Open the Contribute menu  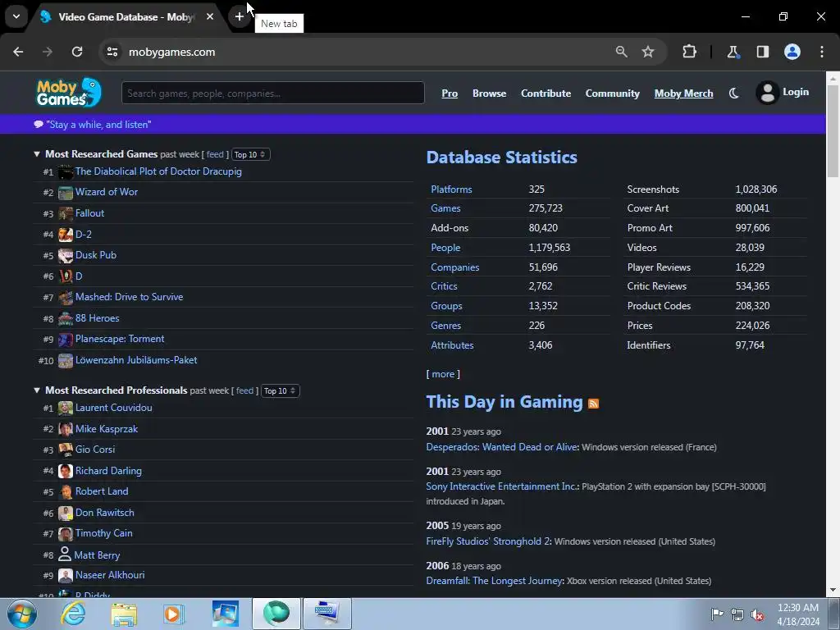pos(546,94)
